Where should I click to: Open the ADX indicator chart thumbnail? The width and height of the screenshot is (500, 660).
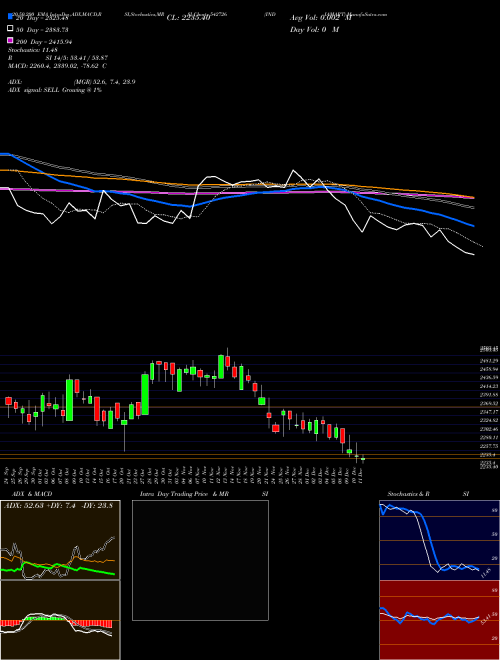(60, 540)
